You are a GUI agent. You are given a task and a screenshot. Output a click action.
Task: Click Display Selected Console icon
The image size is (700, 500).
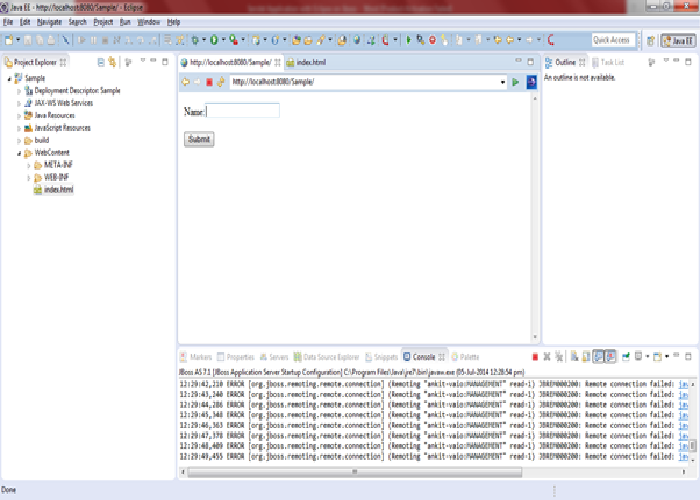(x=638, y=356)
